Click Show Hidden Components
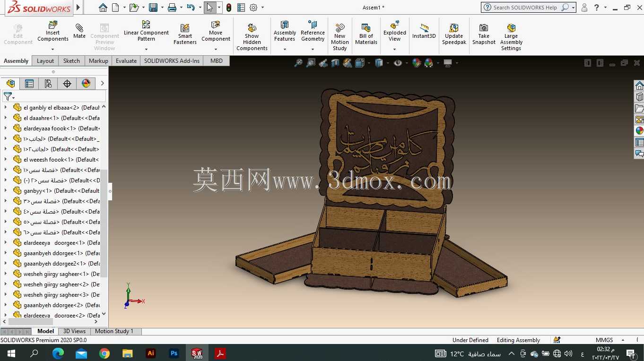 [252, 37]
